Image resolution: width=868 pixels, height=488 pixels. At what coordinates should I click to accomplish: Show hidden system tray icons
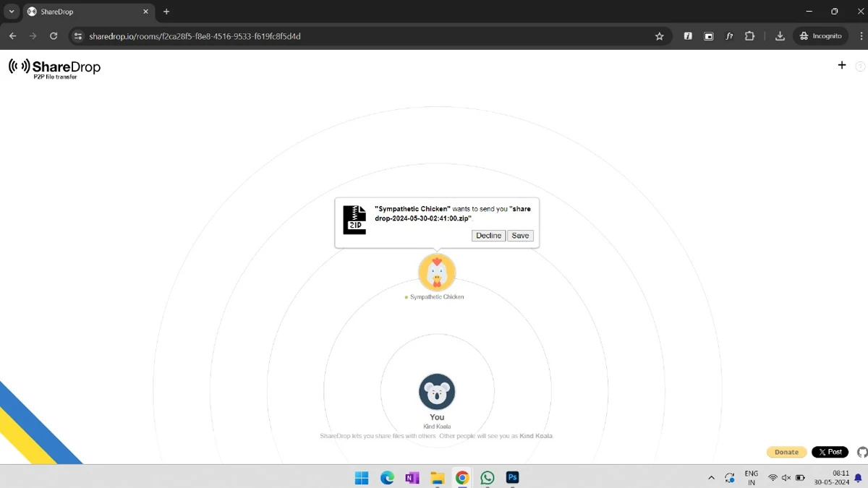[x=711, y=478]
